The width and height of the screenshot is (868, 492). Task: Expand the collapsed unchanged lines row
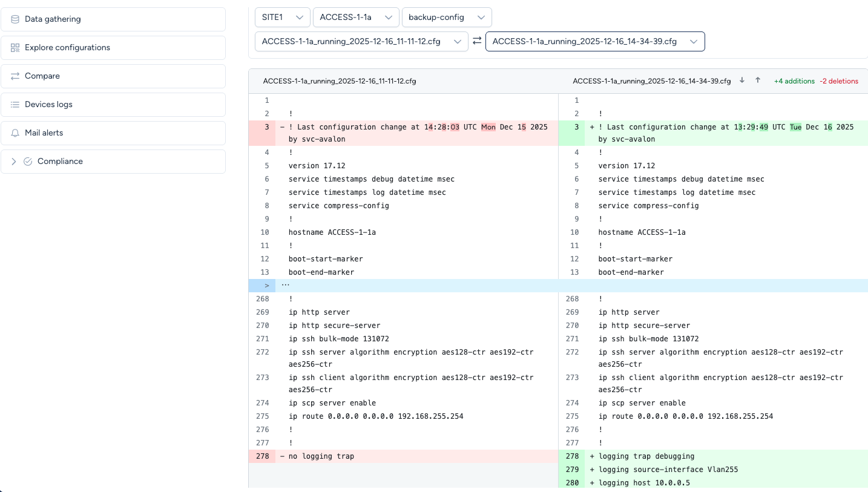(266, 285)
